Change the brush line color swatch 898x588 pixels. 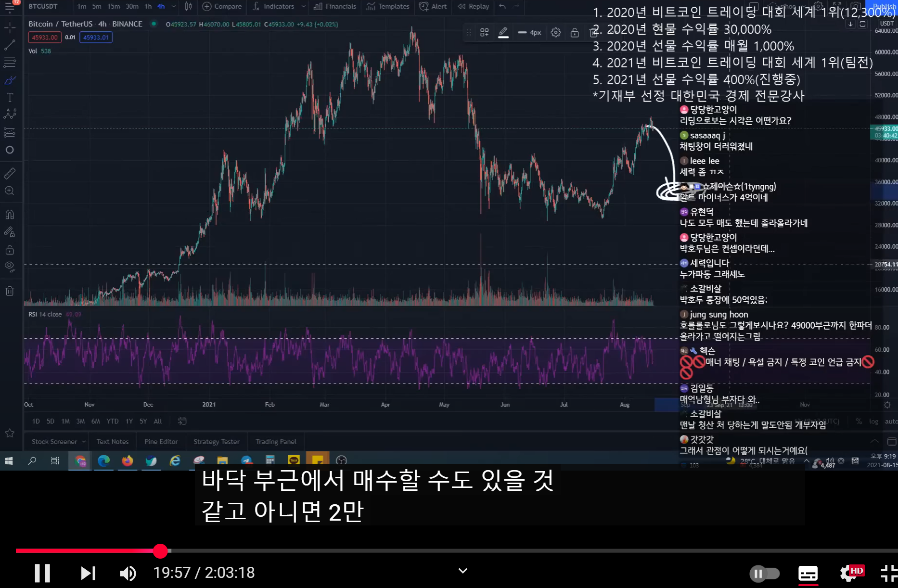tap(503, 32)
